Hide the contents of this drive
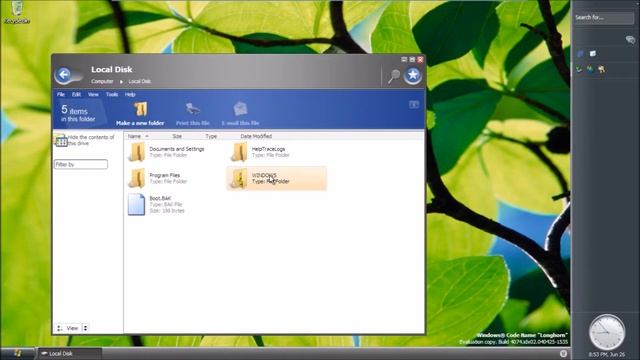640x360 pixels. [84, 140]
